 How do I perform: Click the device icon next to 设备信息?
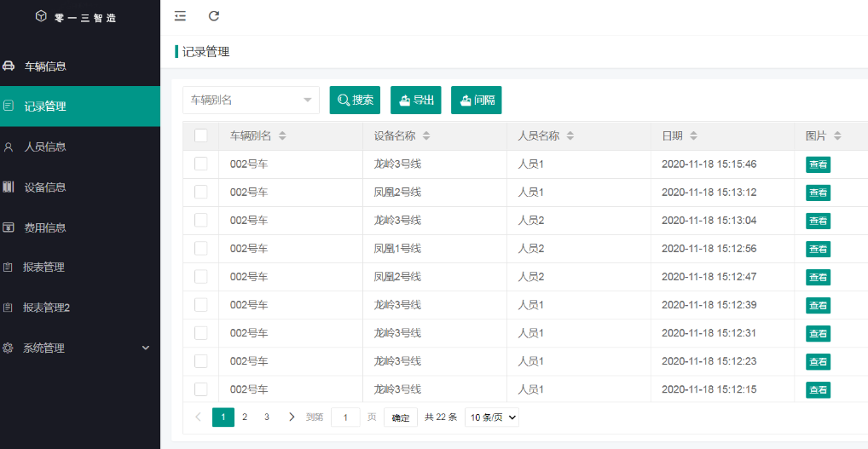(9, 187)
